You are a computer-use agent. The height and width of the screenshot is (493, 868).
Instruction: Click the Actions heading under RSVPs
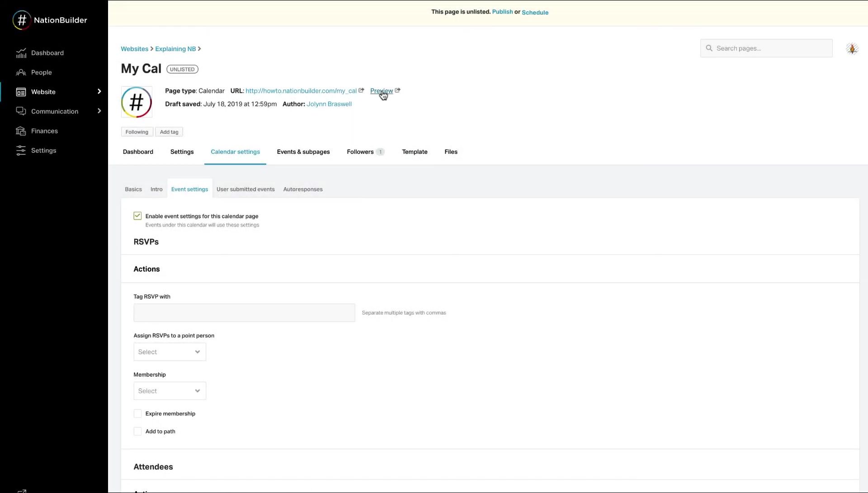146,269
